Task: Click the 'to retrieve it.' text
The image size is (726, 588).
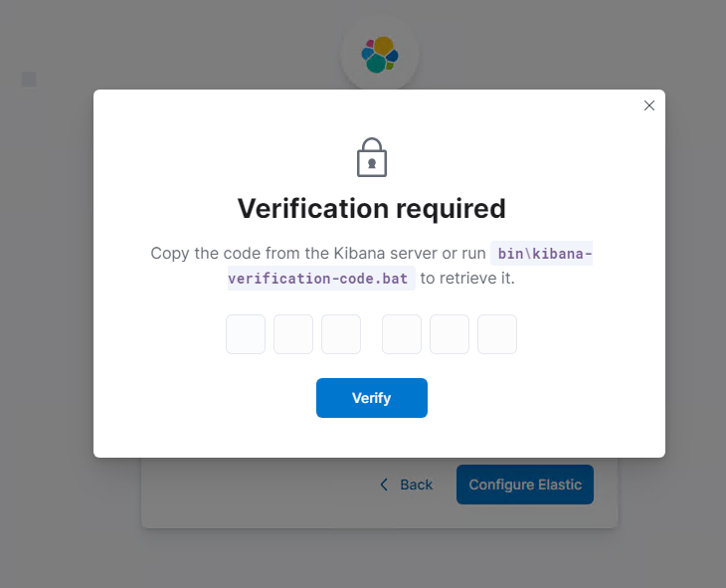Action: click(467, 278)
